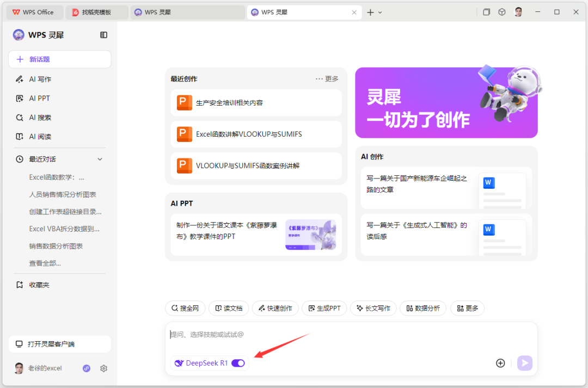The image size is (588, 388).
Task: Open AI 阅读 from the sidebar
Action: pos(40,137)
